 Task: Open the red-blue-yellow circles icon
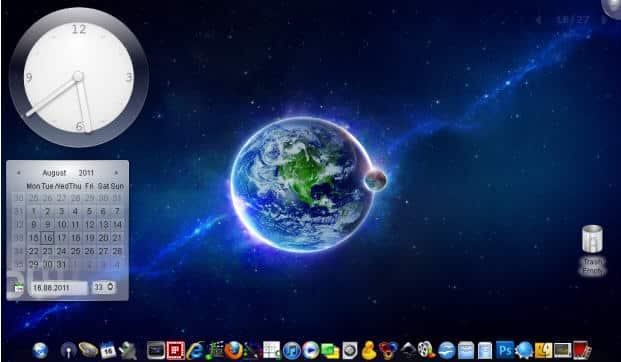[x=388, y=351]
